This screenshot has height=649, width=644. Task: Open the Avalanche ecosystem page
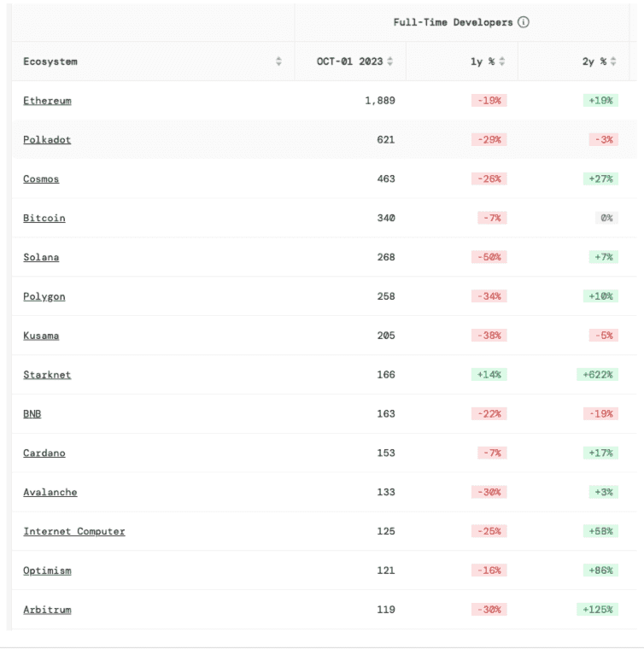click(x=50, y=493)
